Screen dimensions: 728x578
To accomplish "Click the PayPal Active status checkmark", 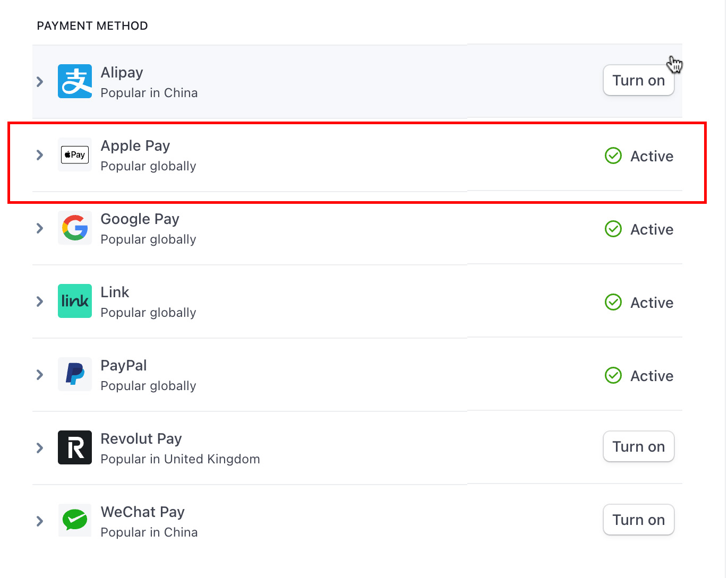I will tap(613, 376).
